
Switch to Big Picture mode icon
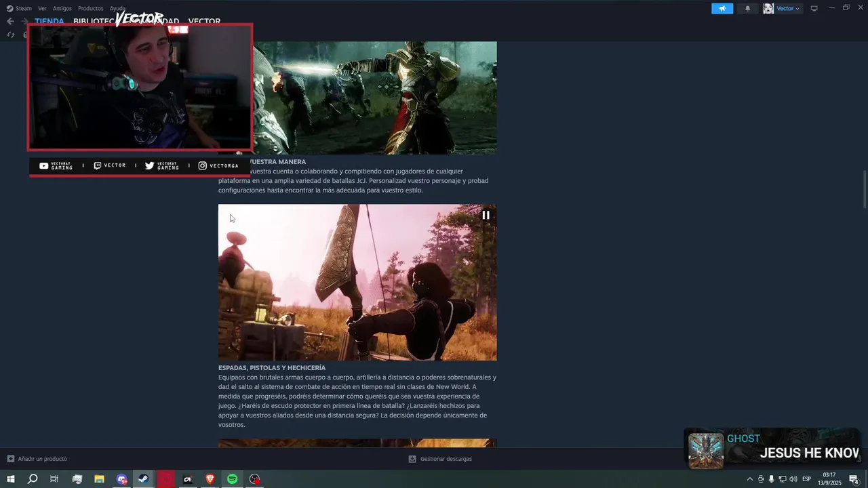point(814,8)
